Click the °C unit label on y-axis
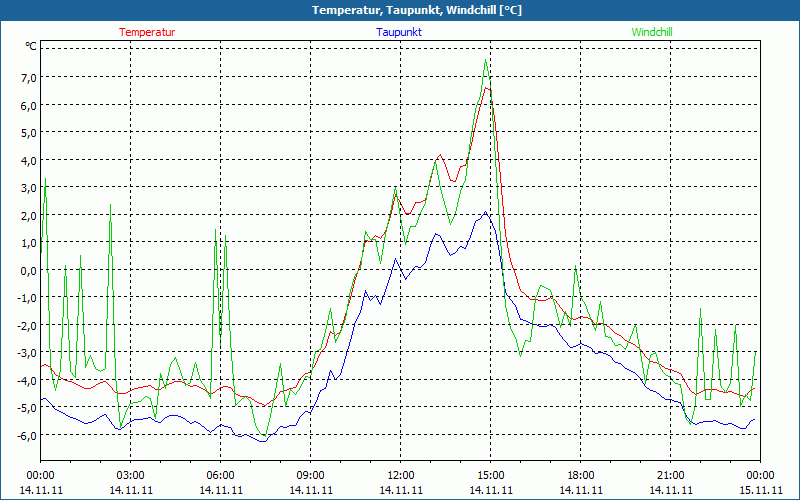Image resolution: width=800 pixels, height=500 pixels. pos(31,46)
